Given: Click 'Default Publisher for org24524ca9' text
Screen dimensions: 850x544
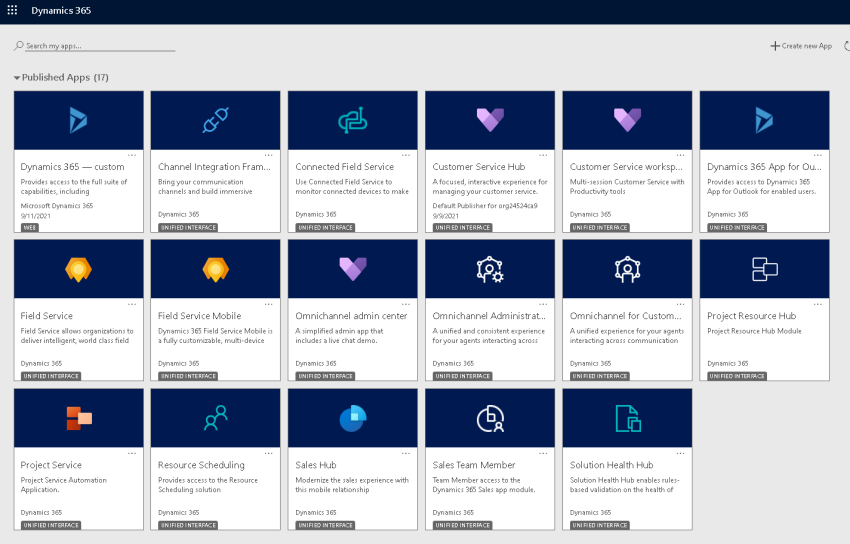Looking at the screenshot, I should point(485,206).
